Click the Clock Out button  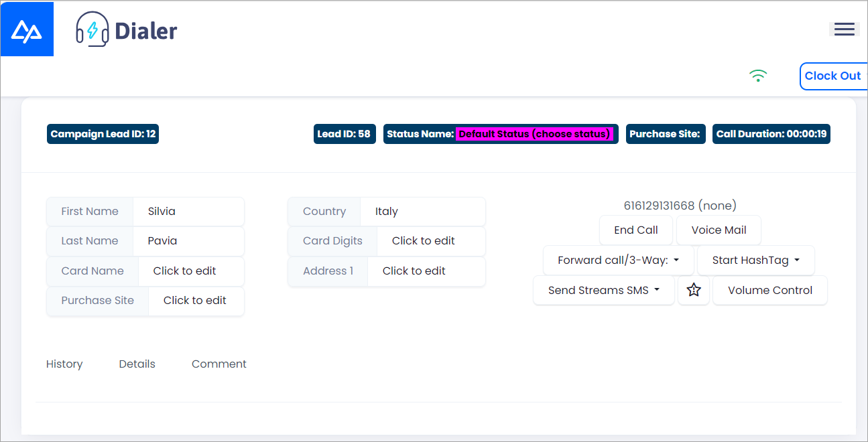pos(833,76)
